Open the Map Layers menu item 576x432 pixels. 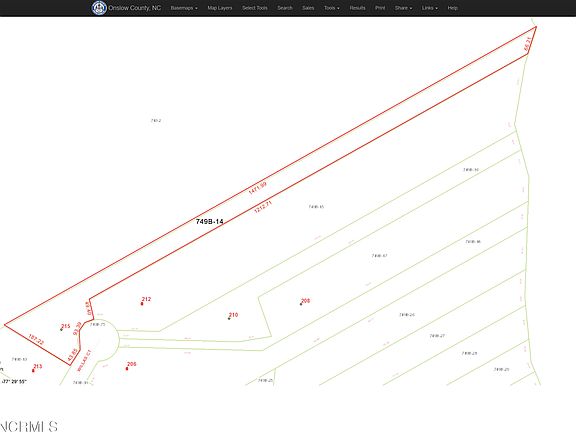point(220,8)
